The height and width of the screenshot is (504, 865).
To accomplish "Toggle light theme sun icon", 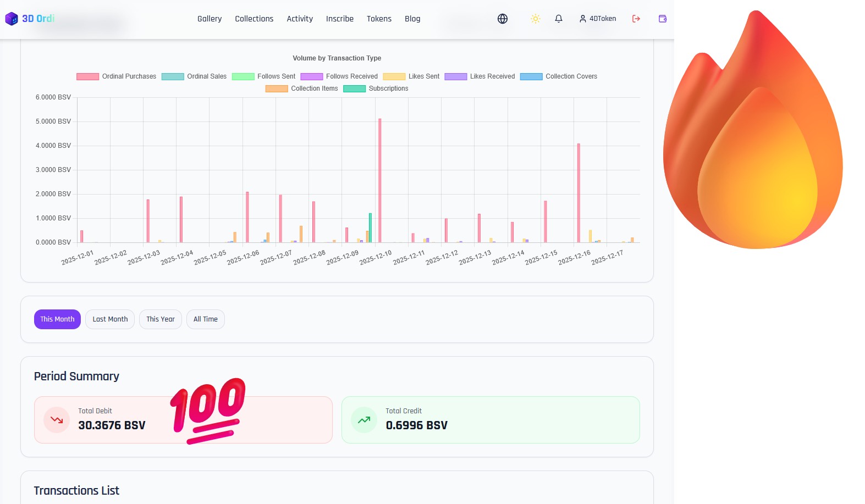I will [x=536, y=19].
